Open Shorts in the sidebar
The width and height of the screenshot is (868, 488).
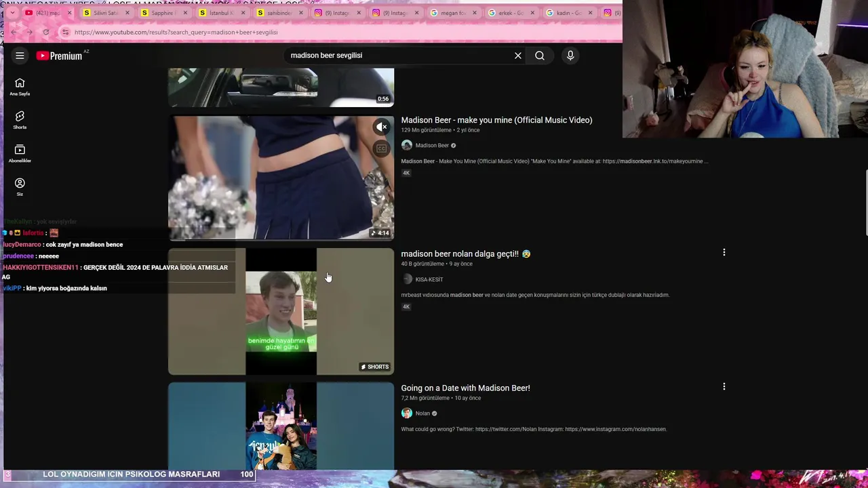coord(20,120)
